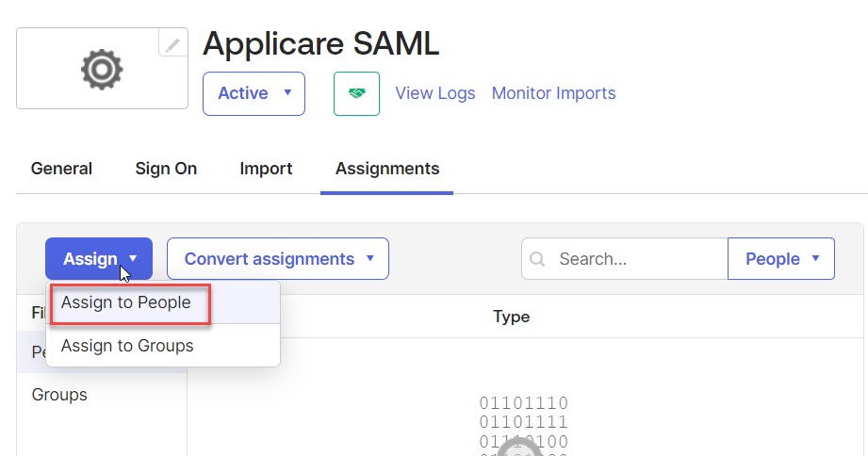
Task: Expand the Convert assignments dropdown
Action: 278,259
